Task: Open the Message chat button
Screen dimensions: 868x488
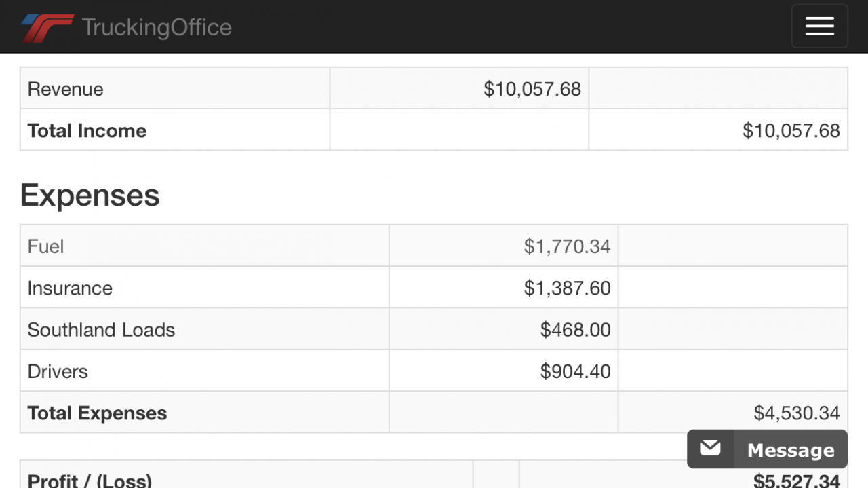Action: (x=767, y=449)
